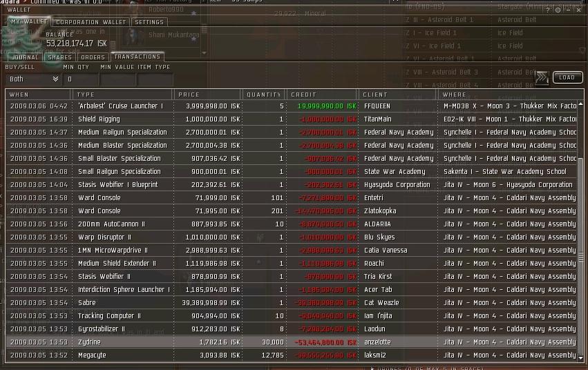Select the Megacyte transaction row

292,355
